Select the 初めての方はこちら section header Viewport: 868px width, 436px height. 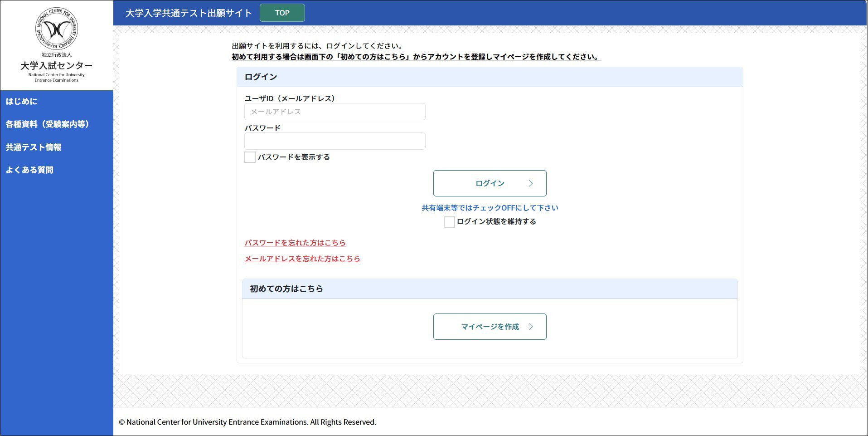tap(286, 289)
